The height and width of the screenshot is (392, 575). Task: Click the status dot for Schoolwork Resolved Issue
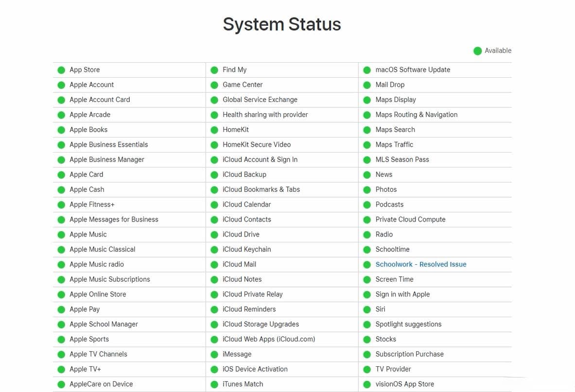366,265
